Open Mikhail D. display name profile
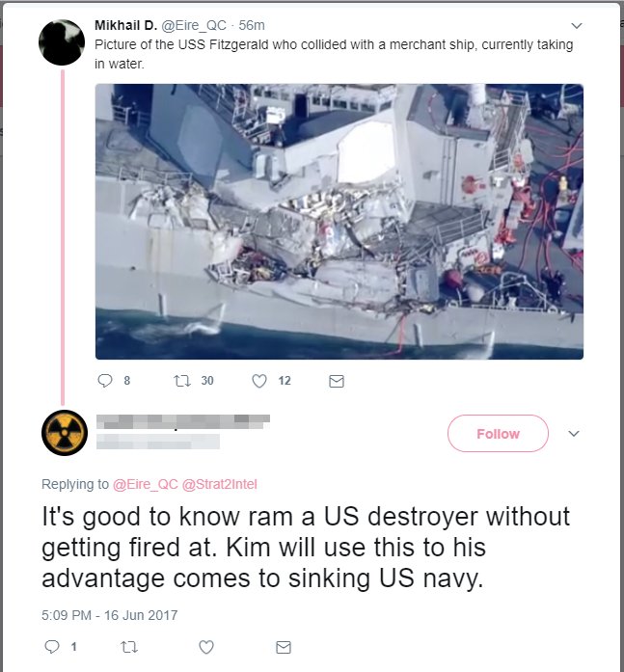This screenshot has height=672, width=624. 126,25
